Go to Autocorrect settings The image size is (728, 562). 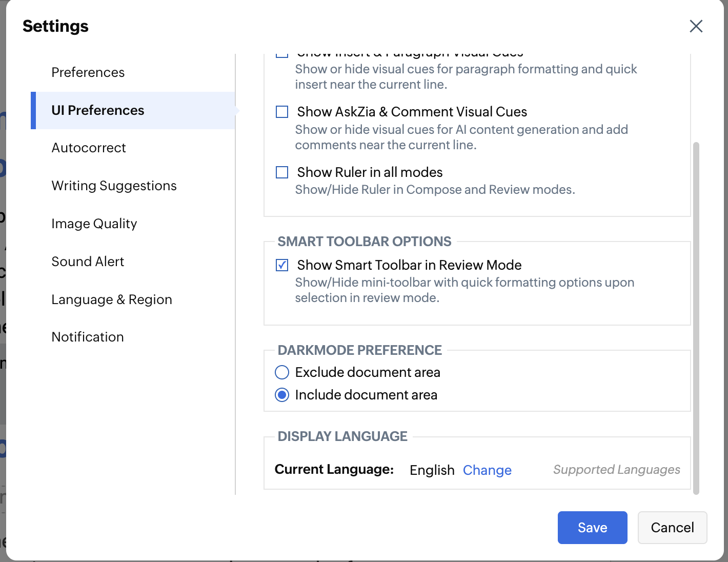click(x=89, y=148)
